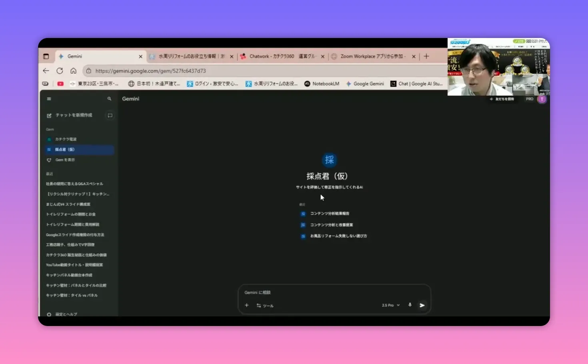Viewport: 588px width, 364px height.
Task: Open the コンテンツ分析結果報告 conversation
Action: pos(330,213)
